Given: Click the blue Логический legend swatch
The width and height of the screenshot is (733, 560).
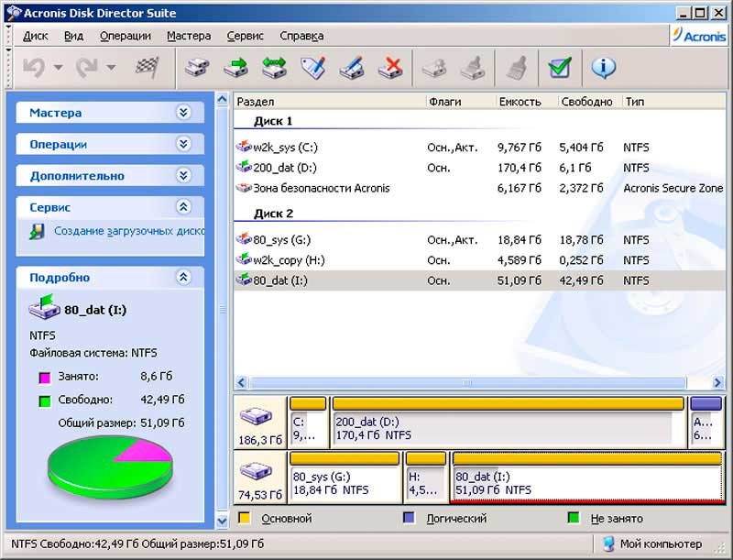Looking at the screenshot, I should 409,518.
